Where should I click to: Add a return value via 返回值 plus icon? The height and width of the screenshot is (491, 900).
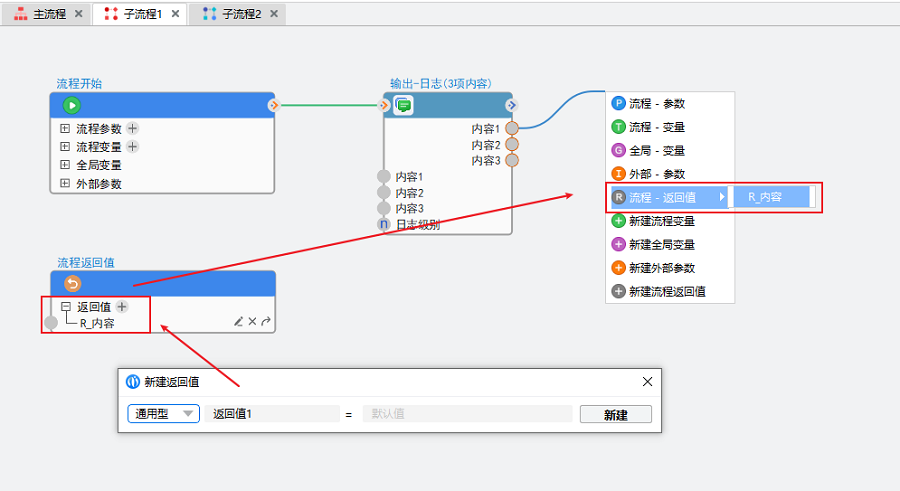[x=122, y=307]
